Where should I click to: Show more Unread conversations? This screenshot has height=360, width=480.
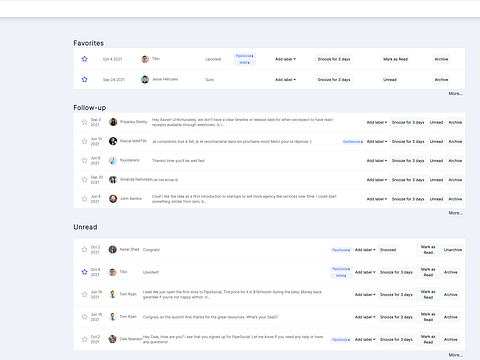coord(455,355)
